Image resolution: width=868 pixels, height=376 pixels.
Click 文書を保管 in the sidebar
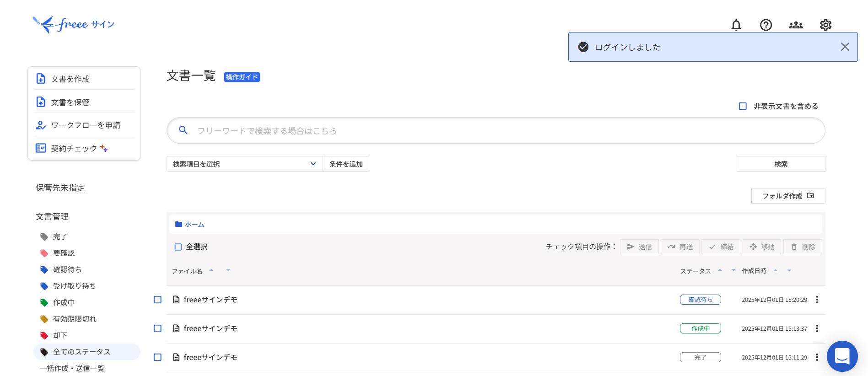click(84, 102)
